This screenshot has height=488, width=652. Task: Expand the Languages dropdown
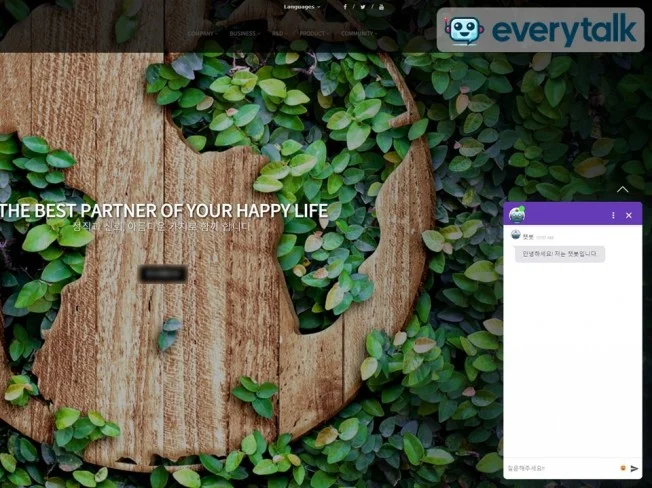tap(301, 7)
